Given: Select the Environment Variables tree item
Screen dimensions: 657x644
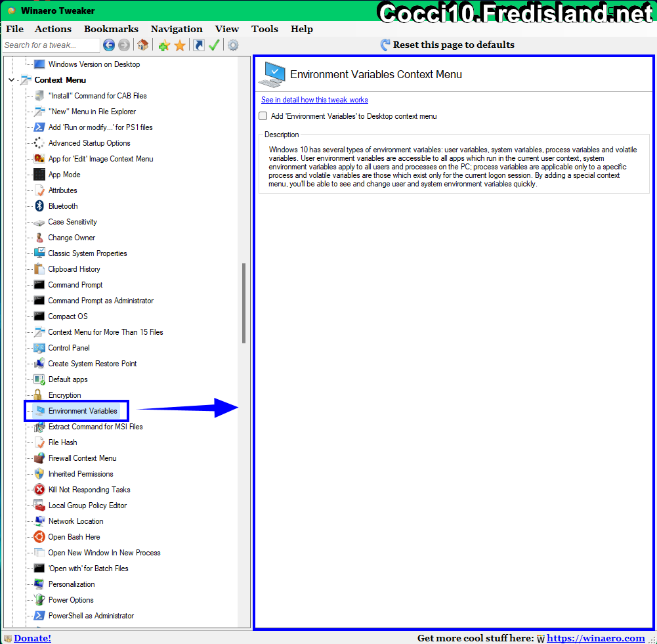Looking at the screenshot, I should 83,410.
